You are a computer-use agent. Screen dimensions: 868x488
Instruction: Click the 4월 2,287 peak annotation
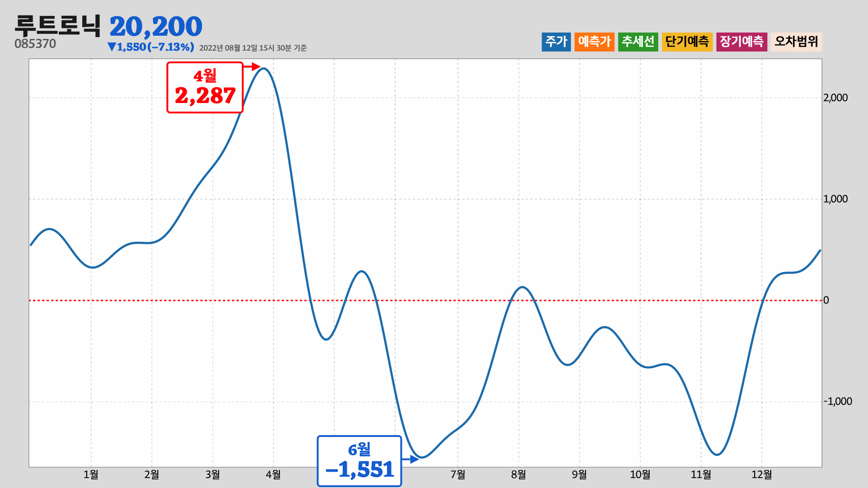(x=205, y=87)
